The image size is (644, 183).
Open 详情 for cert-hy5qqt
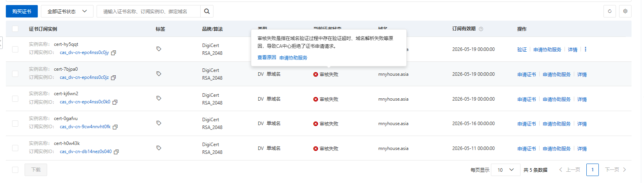click(x=573, y=50)
